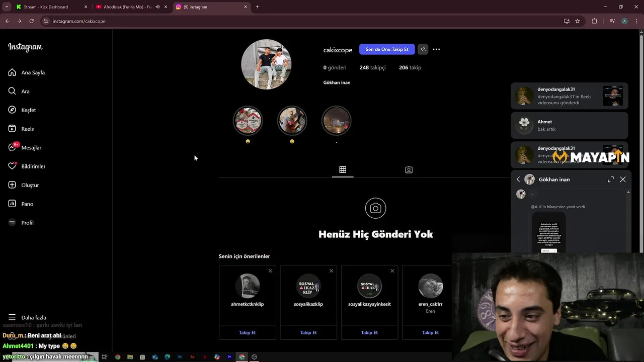Screen dimensions: 644x362
Task: Install app icon in address bar
Action: tap(567, 21)
